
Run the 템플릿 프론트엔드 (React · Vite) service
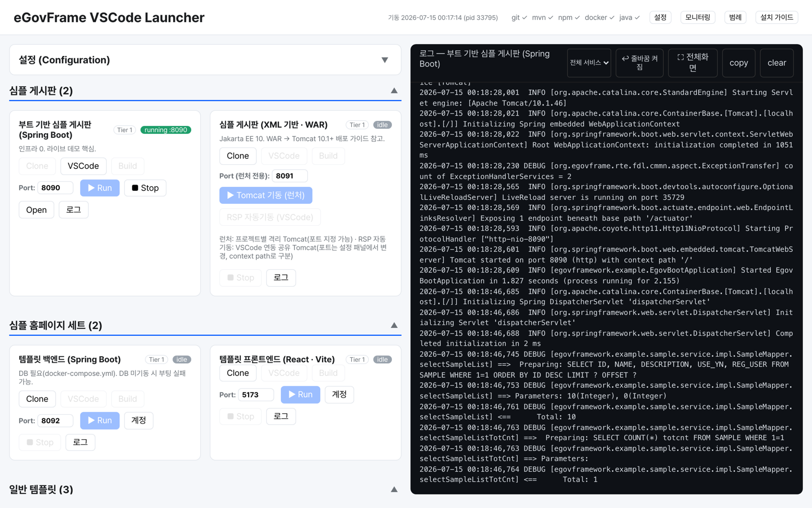point(301,395)
